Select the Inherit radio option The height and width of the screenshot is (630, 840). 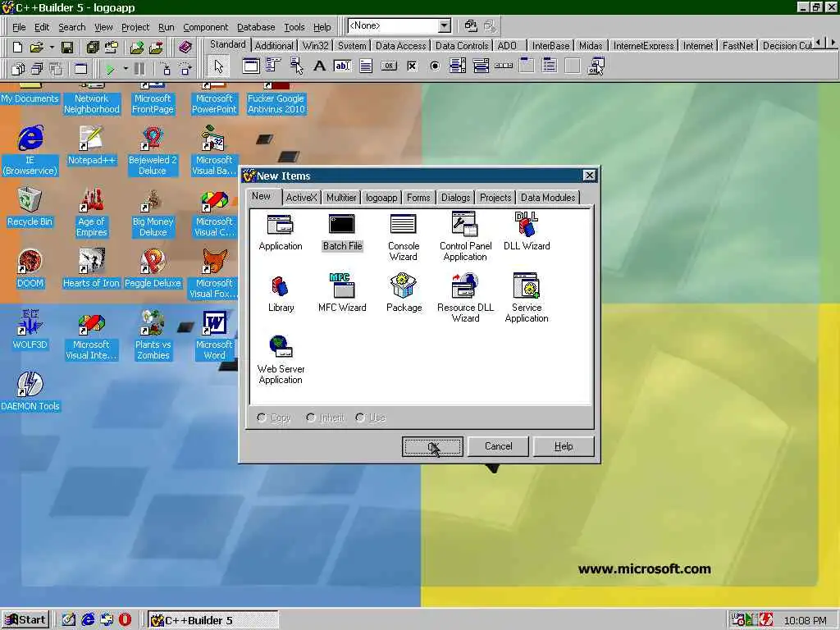click(x=325, y=418)
